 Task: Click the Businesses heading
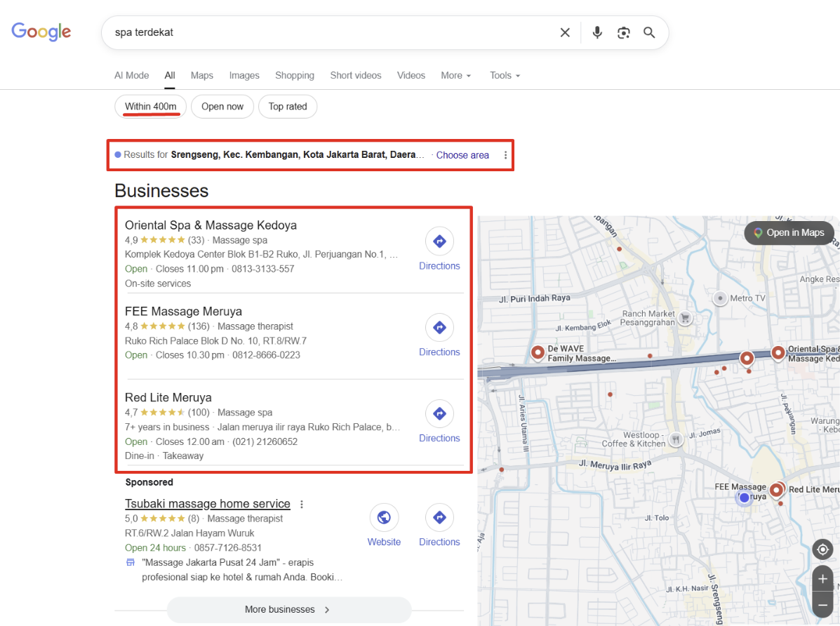(x=161, y=191)
